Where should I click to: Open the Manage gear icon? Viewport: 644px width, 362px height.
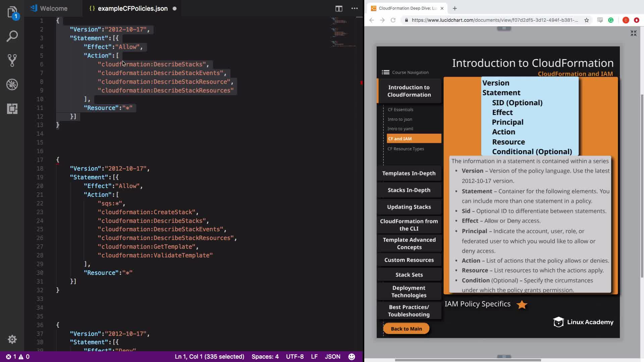click(12, 339)
